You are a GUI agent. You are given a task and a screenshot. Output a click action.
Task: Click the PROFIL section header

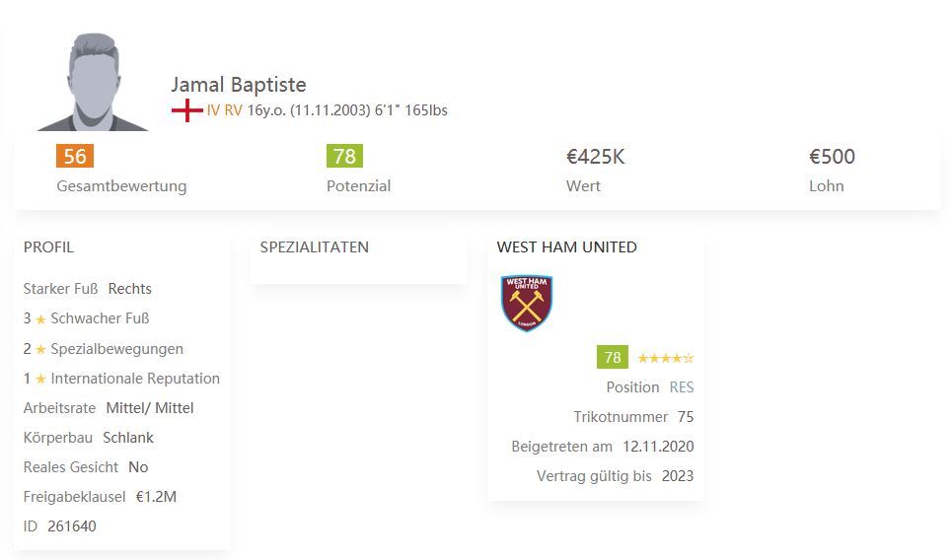(48, 246)
